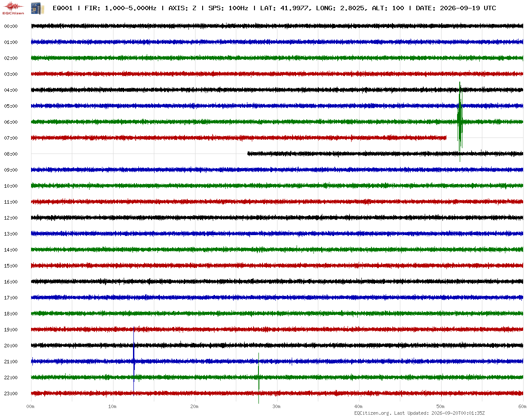Click the 10m tick on time axis
Screen dimensions: 532x417
[112, 406]
